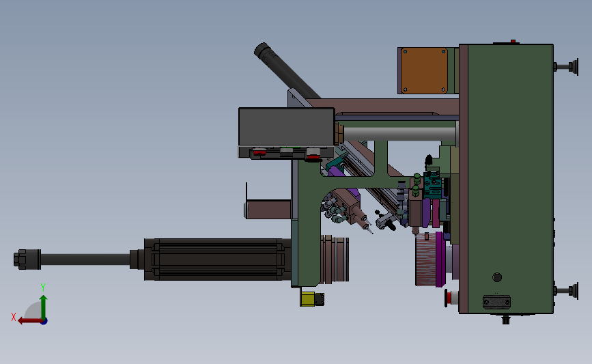Select the dark gray rectangular box
Image resolution: width=592 pixels, height=364 pixels.
(x=287, y=127)
